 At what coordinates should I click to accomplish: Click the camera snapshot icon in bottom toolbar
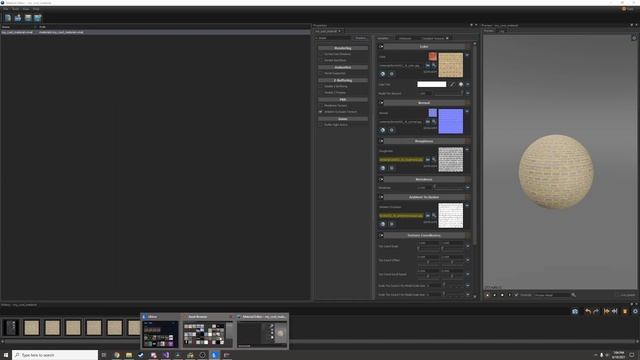(x=575, y=311)
